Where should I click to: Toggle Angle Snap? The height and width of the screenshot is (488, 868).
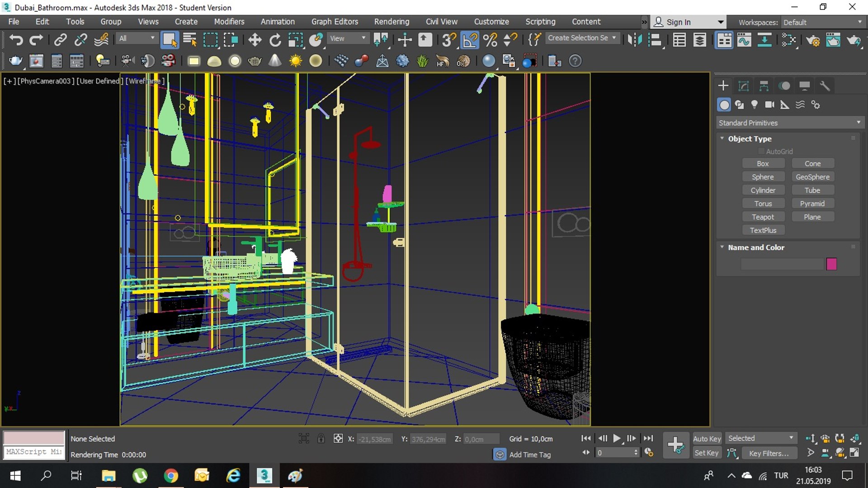point(470,40)
